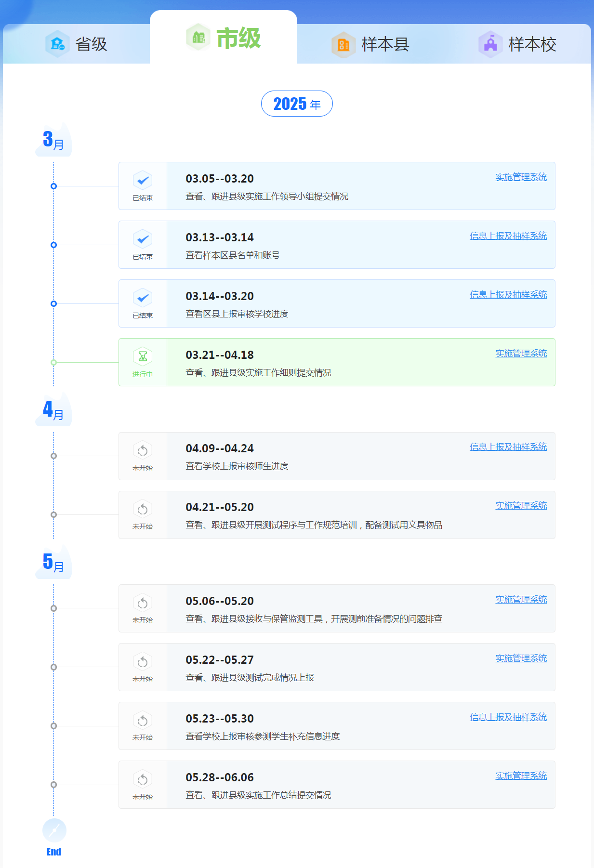The image size is (594, 868).
Task: Click date text 03.21--04.18
Action: point(220,355)
